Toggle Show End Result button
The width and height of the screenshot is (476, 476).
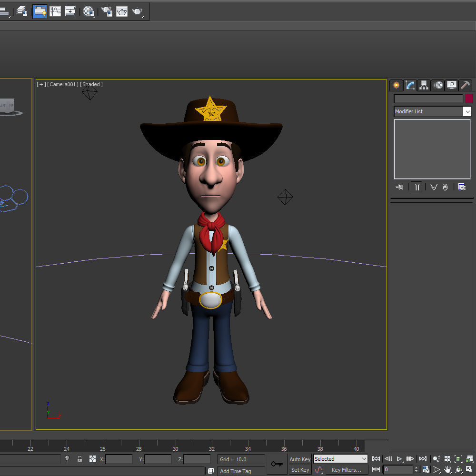point(417,187)
